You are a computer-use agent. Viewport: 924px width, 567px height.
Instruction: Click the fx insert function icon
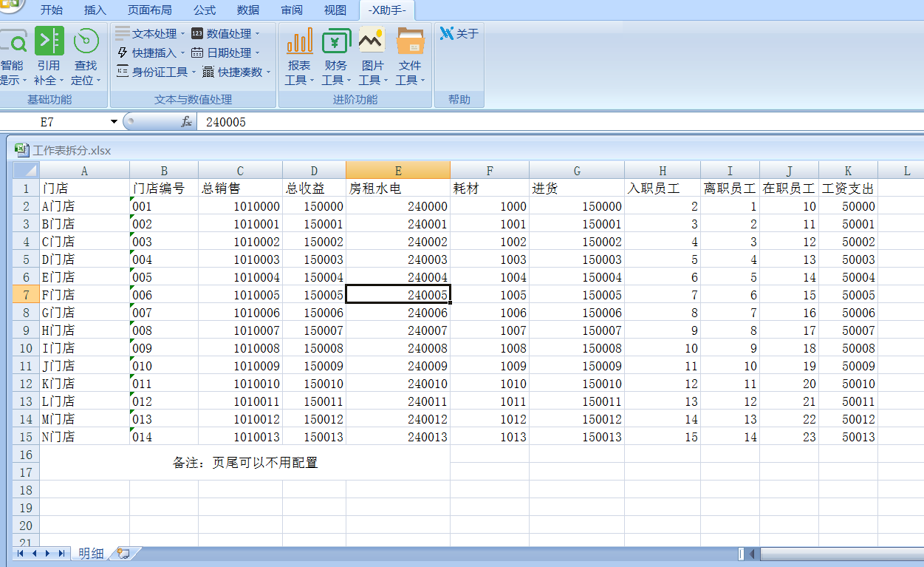click(x=187, y=122)
